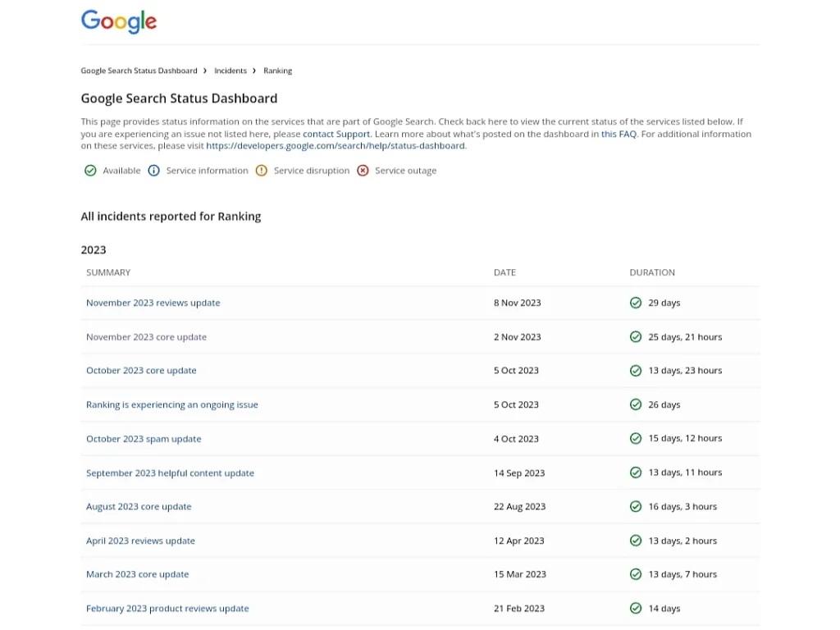Click the date 8 Nov 2023
The width and height of the screenshot is (840, 630).
[x=518, y=303]
